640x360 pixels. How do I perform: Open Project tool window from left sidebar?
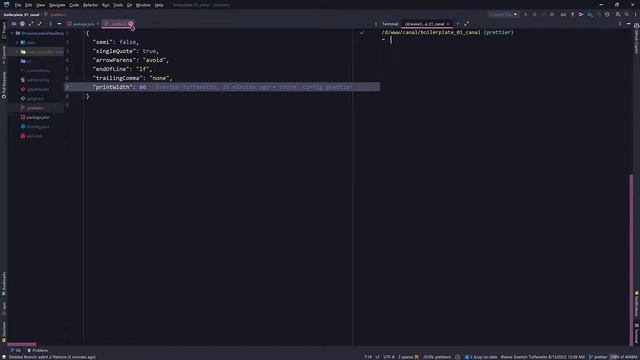[x=4, y=31]
